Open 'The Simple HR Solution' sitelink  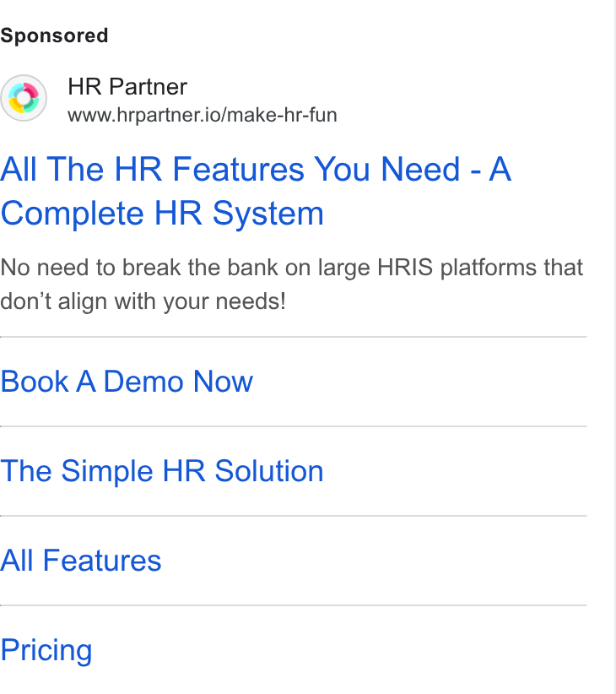pyautogui.click(x=162, y=471)
